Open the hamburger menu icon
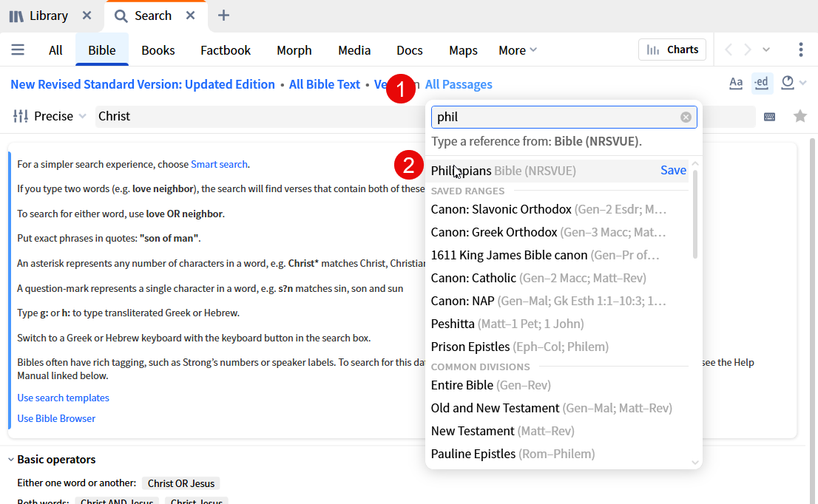818x504 pixels. tap(18, 50)
